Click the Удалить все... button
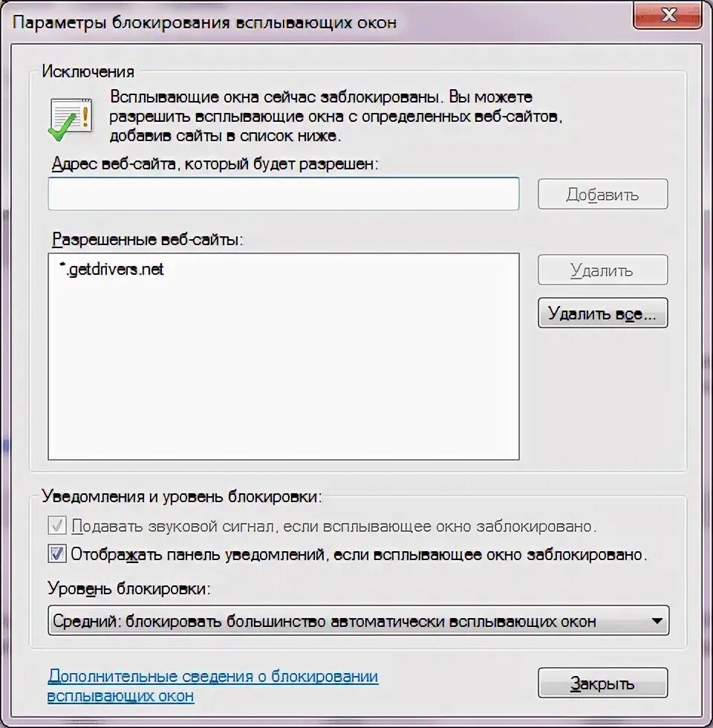 click(602, 313)
